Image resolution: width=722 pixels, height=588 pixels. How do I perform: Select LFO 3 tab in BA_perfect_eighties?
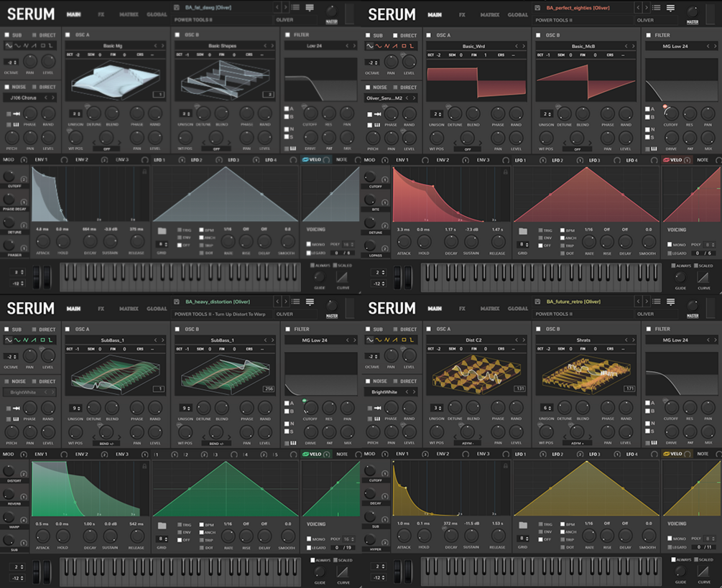594,160
